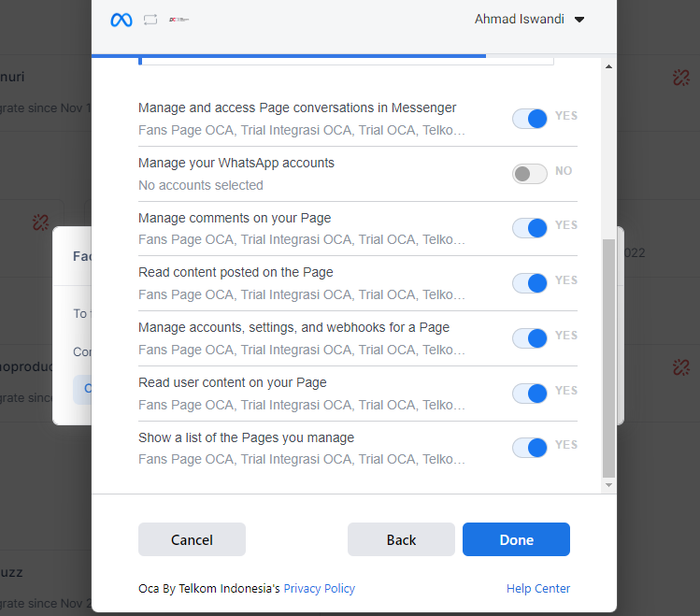Open the Privacy Policy link
This screenshot has height=616, width=700.
point(320,589)
